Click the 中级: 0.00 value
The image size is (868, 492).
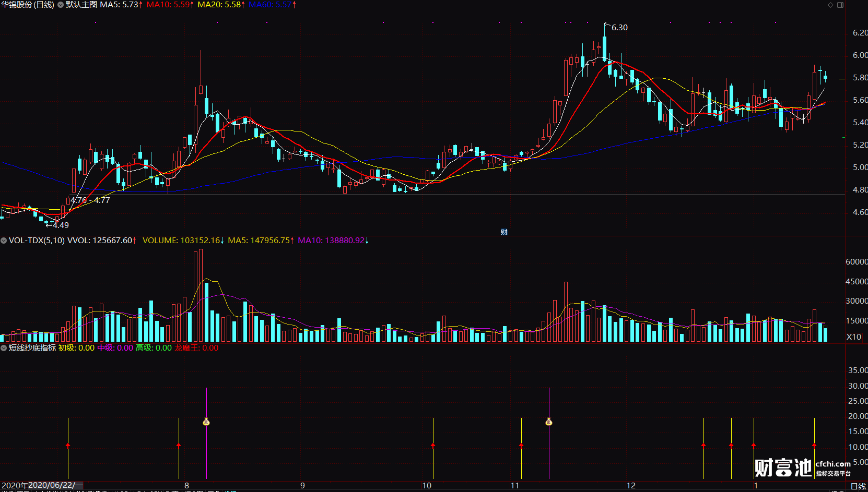115,348
